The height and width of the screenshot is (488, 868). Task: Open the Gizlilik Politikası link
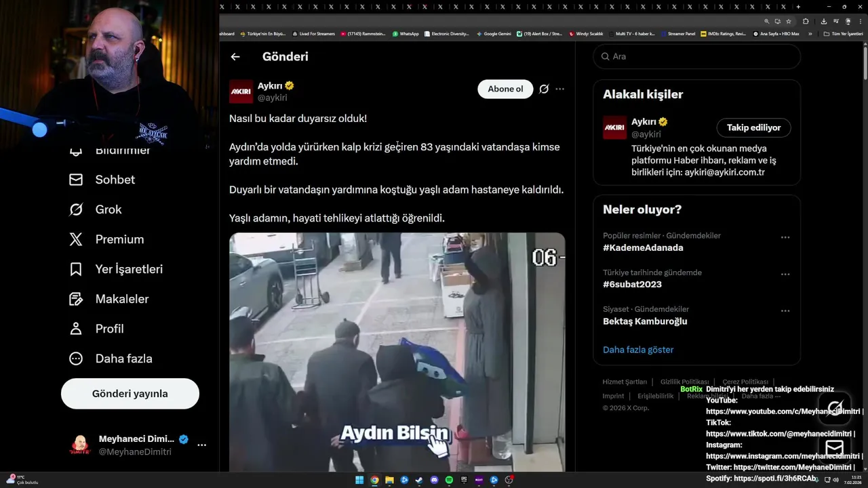pyautogui.click(x=684, y=382)
